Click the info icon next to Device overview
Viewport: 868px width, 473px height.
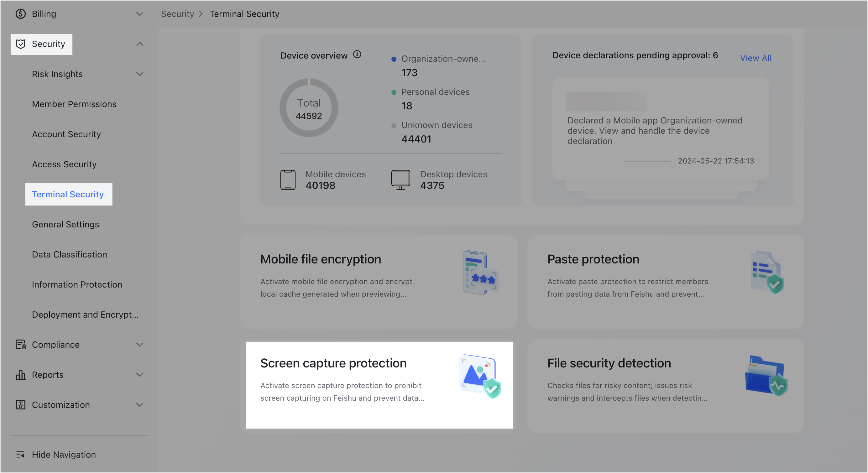pos(357,54)
